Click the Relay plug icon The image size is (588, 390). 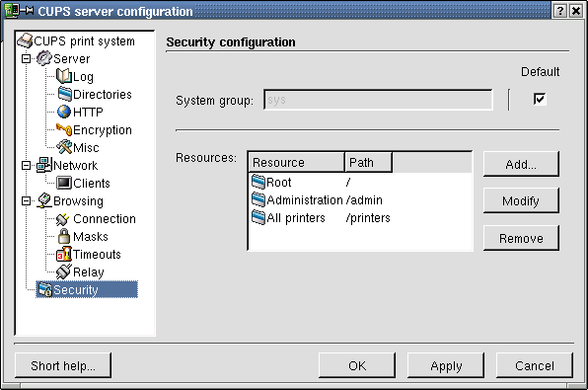tap(64, 272)
